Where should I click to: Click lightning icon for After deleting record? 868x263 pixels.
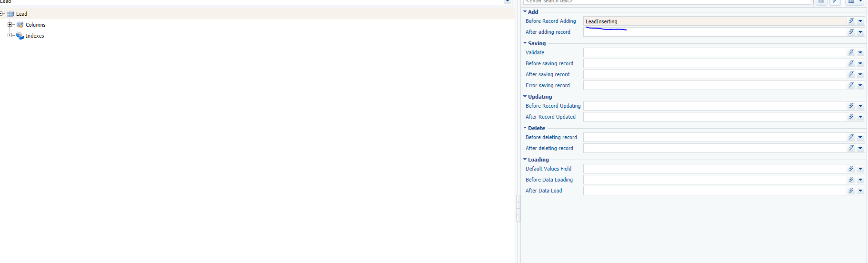[x=851, y=148]
